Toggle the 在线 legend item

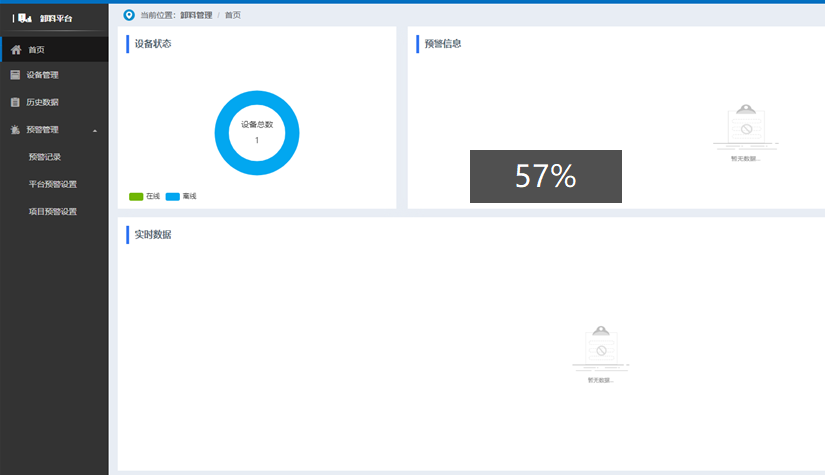[145, 196]
